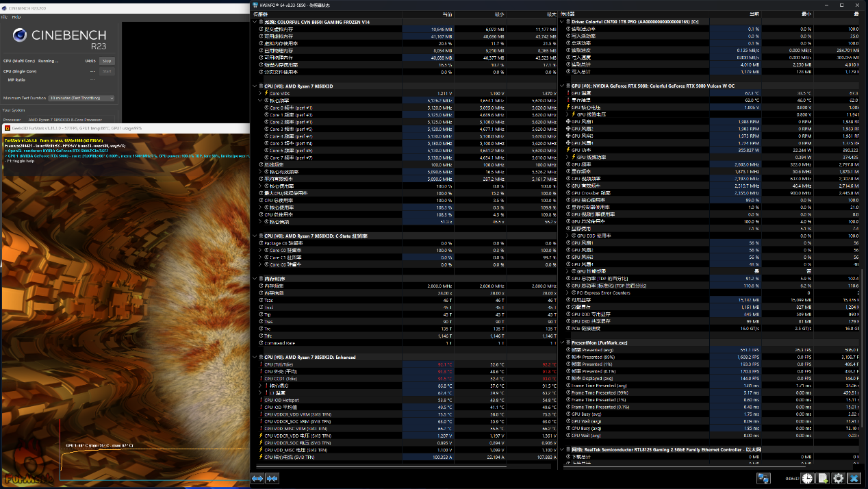Click the lightning icon on CPU VDDCR_VDD voltage row
This screenshot has width=868, height=489.
point(261,436)
